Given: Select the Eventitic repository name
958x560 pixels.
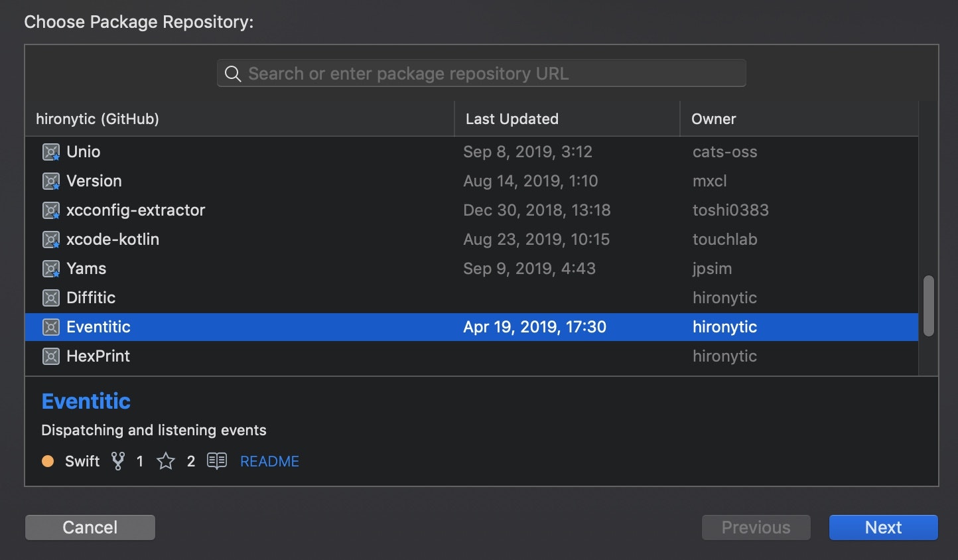Looking at the screenshot, I should point(98,327).
